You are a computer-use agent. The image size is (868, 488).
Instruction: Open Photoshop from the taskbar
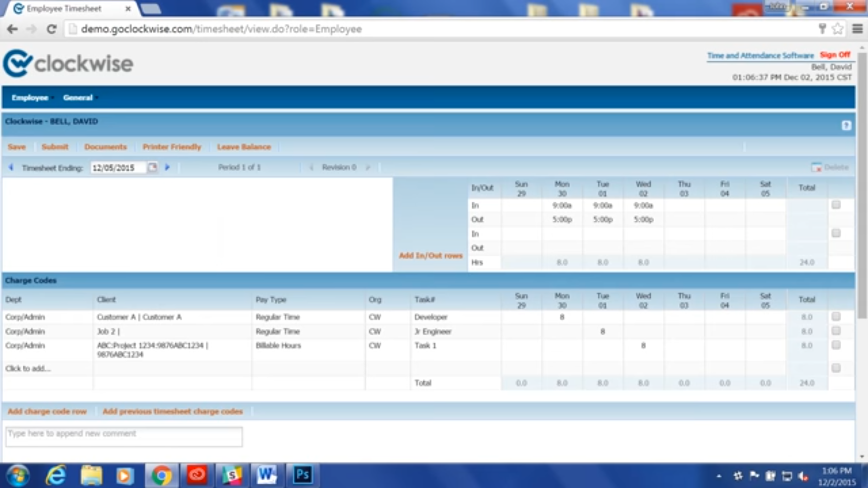click(302, 475)
